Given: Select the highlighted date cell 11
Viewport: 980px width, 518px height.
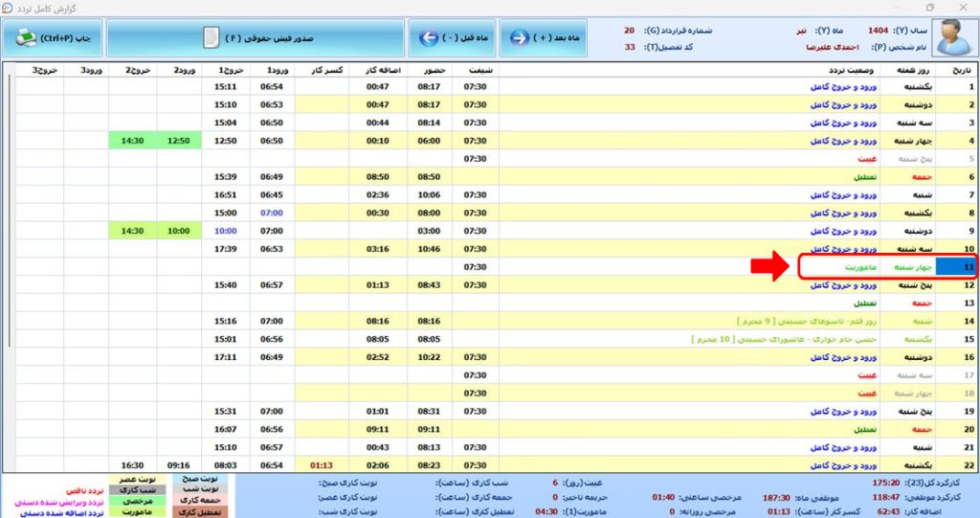Looking at the screenshot, I should [957, 266].
